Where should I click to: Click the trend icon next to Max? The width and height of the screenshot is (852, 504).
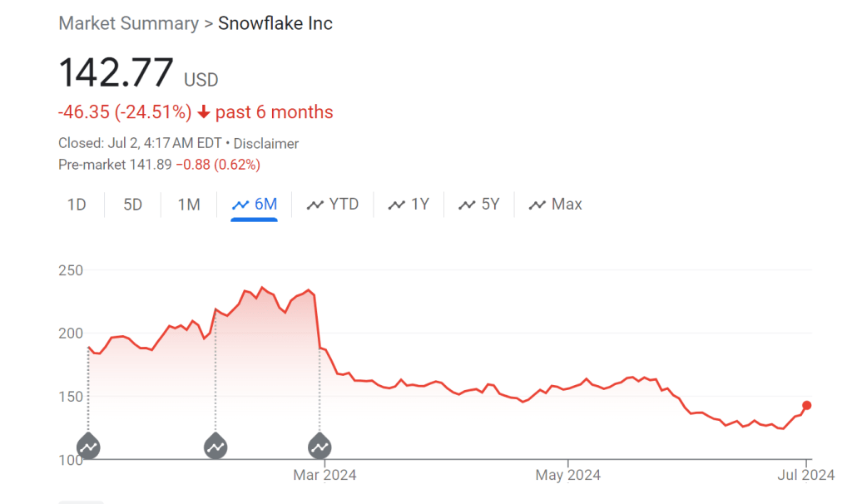[538, 205]
